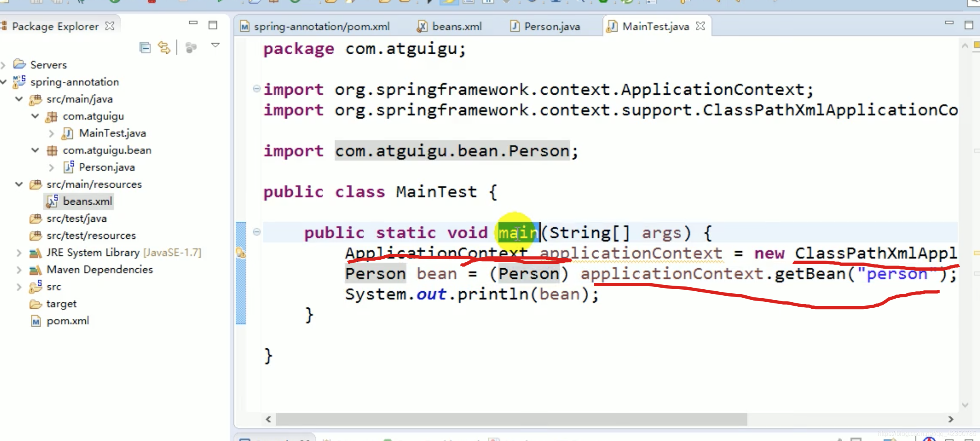Open the Package Explorer View Menu dropdown
Screen dimensions: 980x441
(x=215, y=45)
